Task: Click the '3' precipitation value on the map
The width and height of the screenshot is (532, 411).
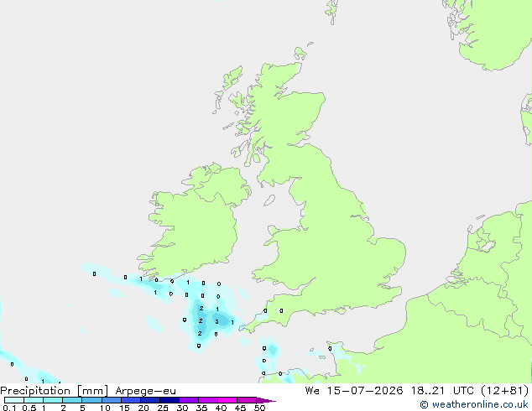Action: [217, 321]
